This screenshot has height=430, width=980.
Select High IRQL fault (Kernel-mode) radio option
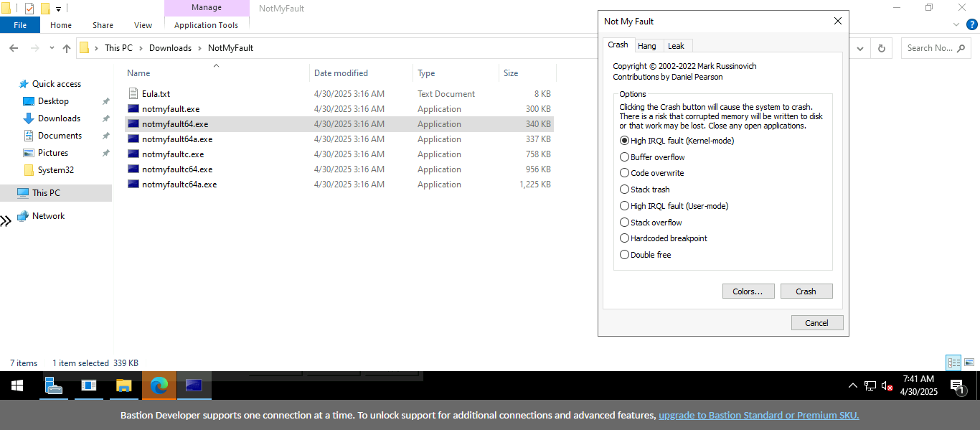click(x=624, y=141)
